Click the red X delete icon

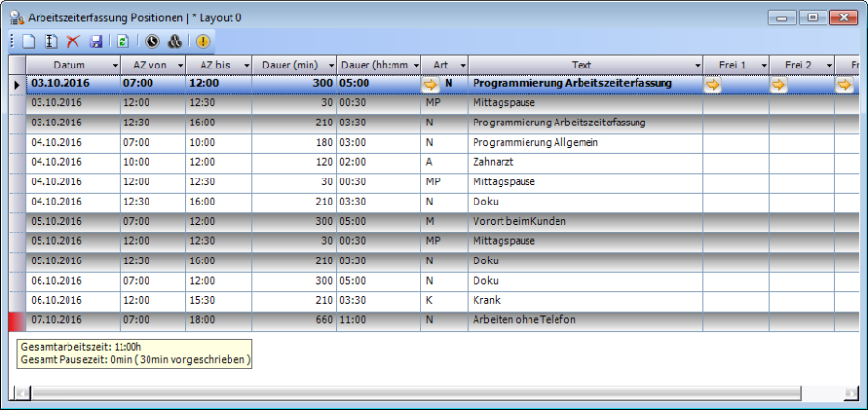click(72, 41)
